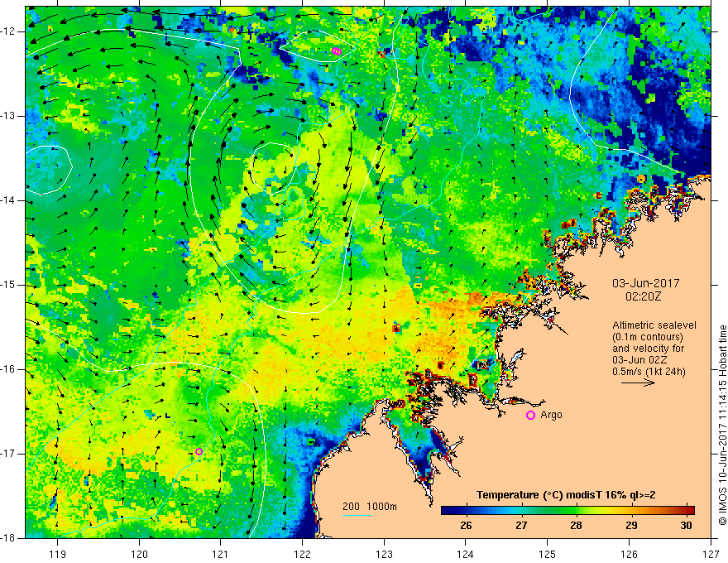Click the '200 1000m' depth contour label
Image resolution: width=728 pixels, height=563 pixels.
click(370, 507)
